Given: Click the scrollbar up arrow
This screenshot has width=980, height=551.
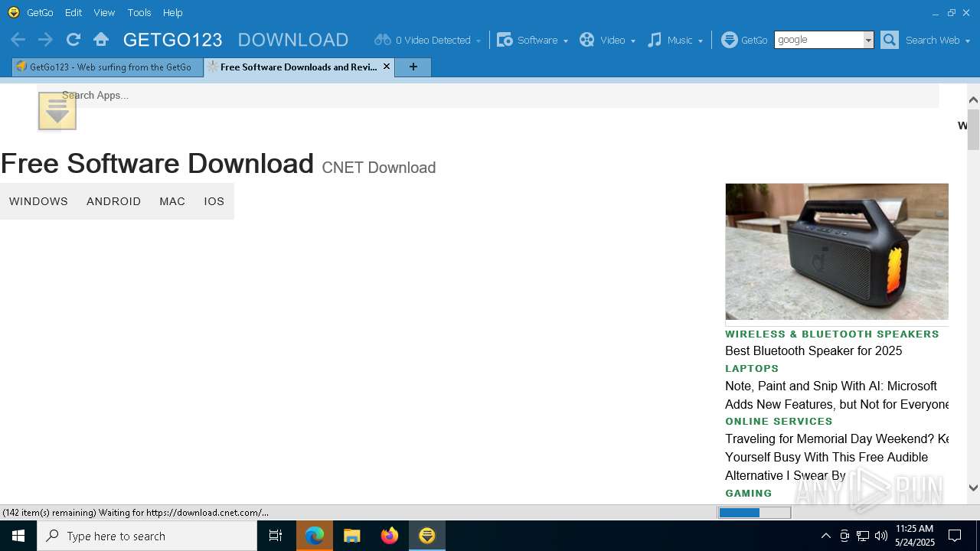Looking at the screenshot, I should coord(973,99).
